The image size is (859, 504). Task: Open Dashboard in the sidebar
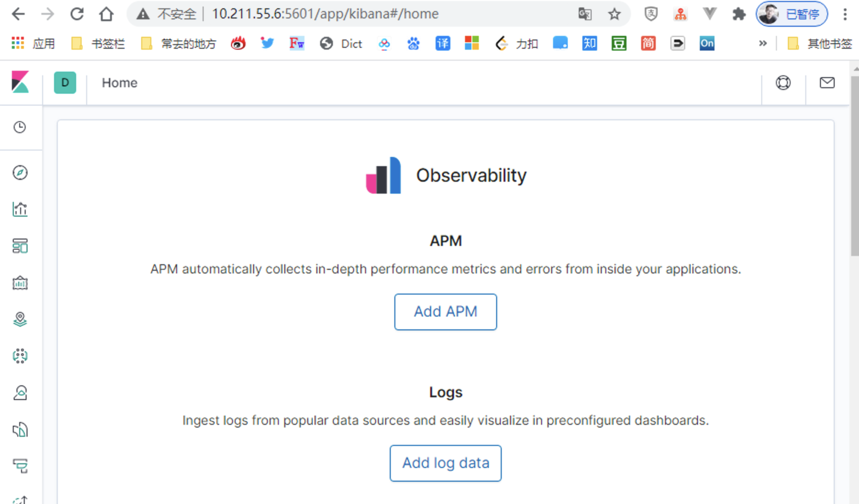[x=20, y=246]
